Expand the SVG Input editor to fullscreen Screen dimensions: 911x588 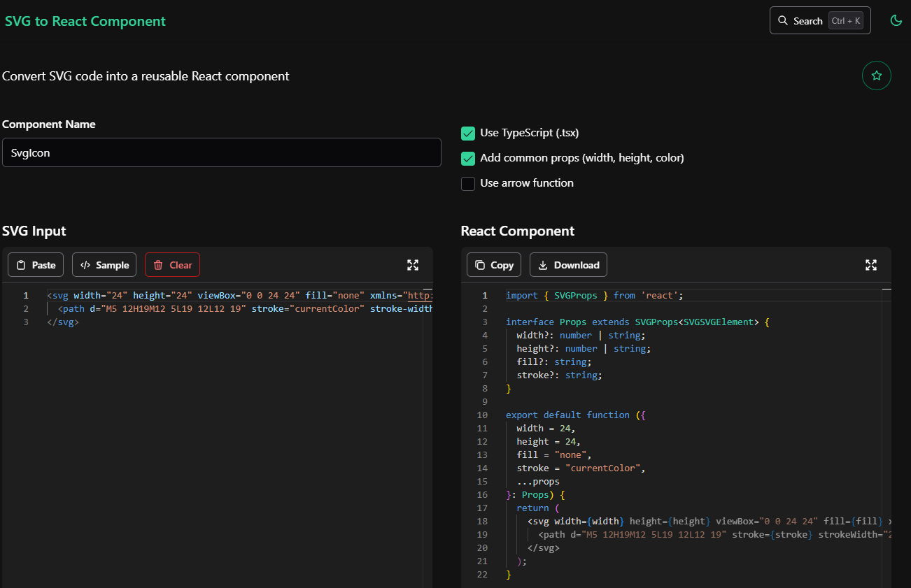[413, 265]
